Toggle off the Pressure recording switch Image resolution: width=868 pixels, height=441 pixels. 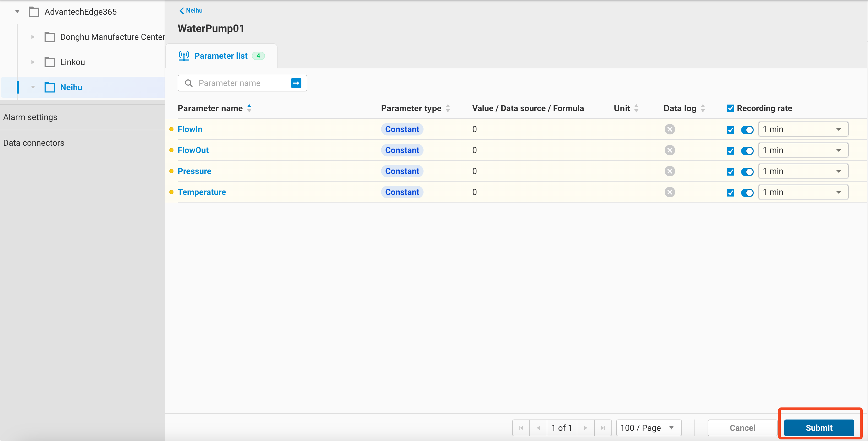click(x=747, y=171)
